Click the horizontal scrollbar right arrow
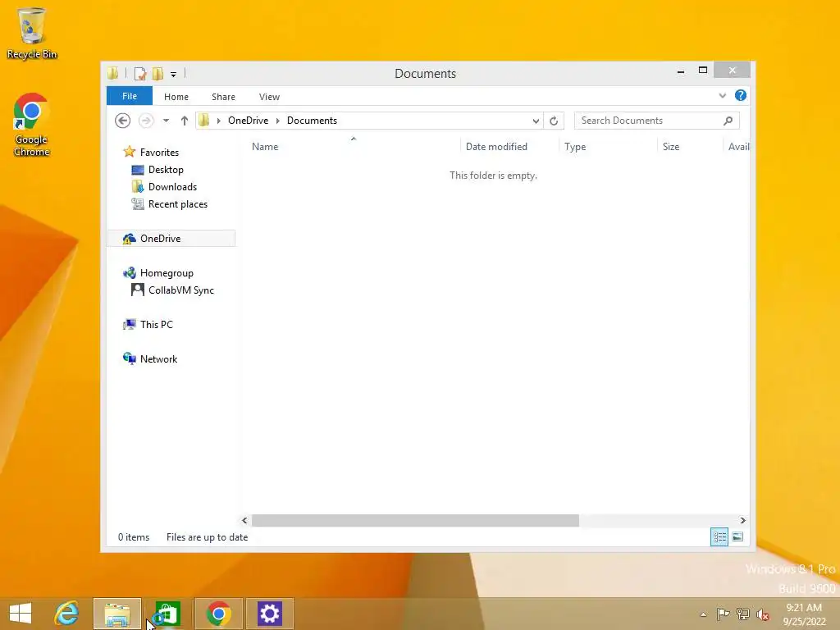The height and width of the screenshot is (630, 840). tap(742, 520)
